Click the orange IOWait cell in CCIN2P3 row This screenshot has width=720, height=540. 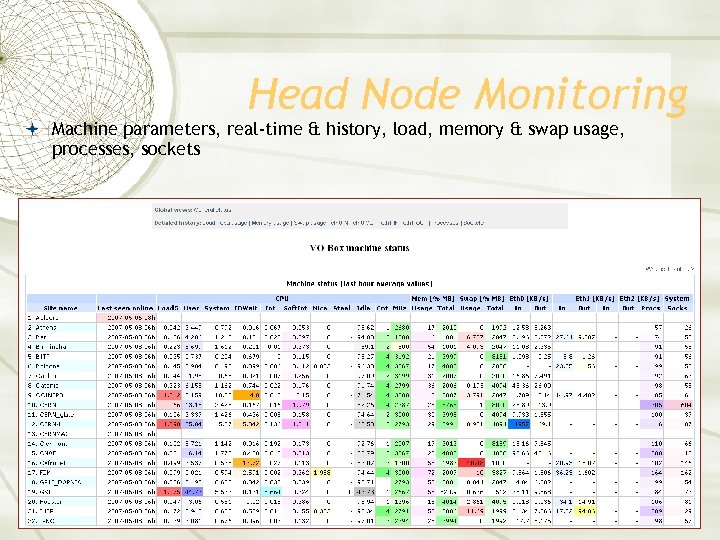247,395
